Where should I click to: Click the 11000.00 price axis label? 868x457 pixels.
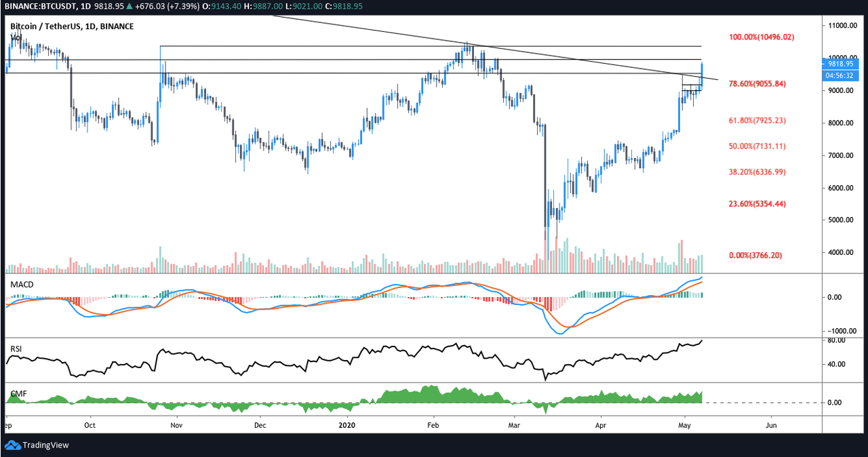(x=844, y=26)
